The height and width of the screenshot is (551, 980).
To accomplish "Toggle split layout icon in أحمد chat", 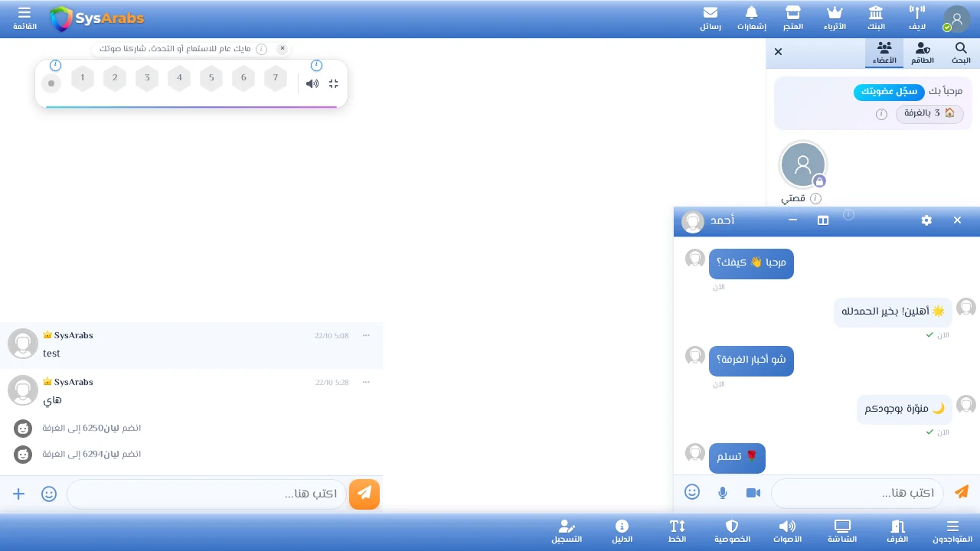I will click(x=823, y=220).
